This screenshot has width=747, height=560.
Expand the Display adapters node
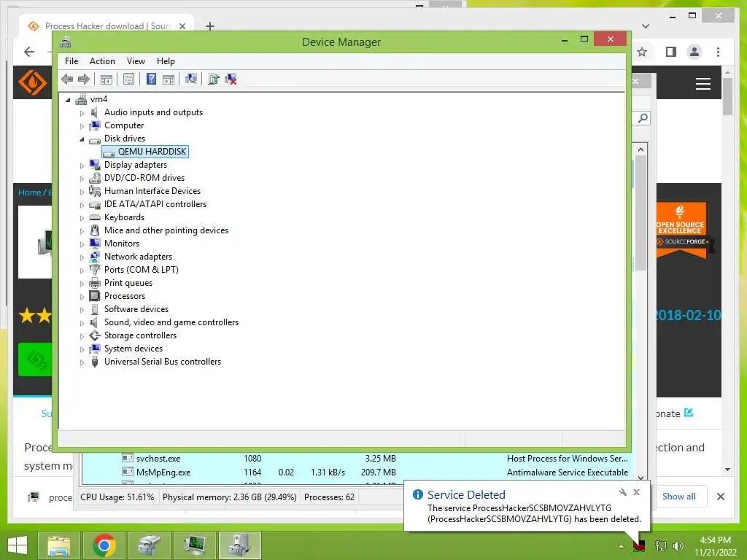[x=82, y=166]
